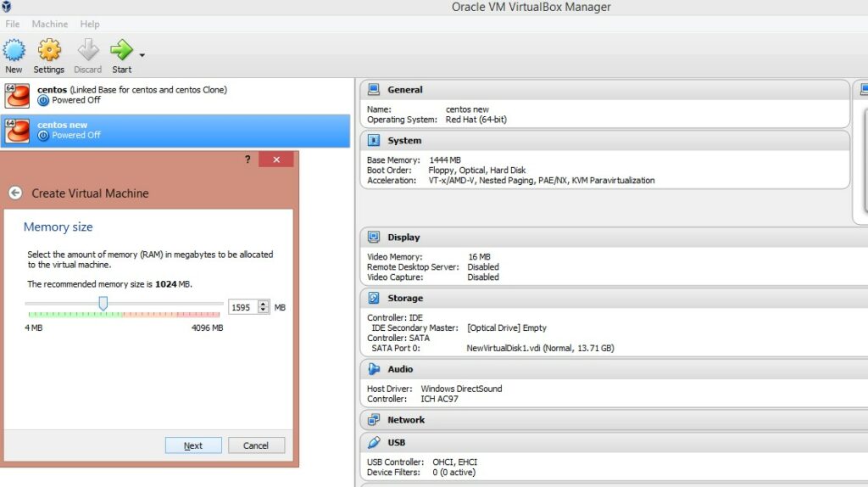Go back using the wizard back arrow
868x487 pixels.
click(15, 193)
